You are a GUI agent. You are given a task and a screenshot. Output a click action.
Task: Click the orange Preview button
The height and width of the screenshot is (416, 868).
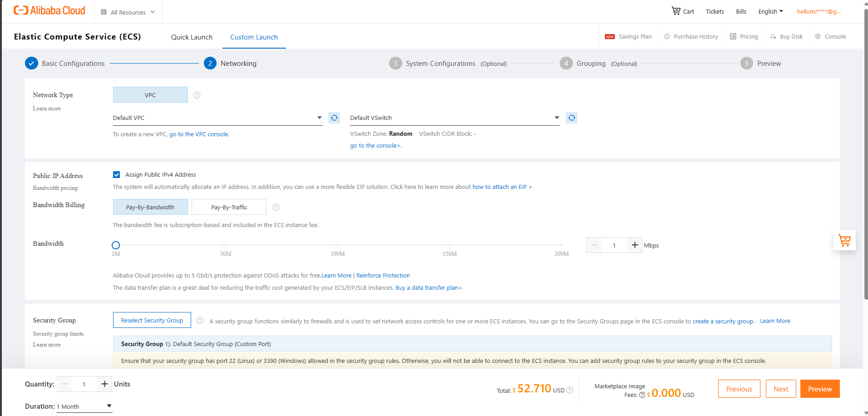coord(820,389)
